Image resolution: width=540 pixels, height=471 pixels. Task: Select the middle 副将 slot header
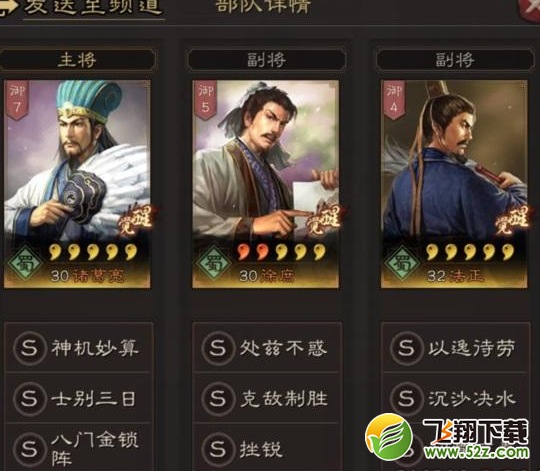[266, 60]
